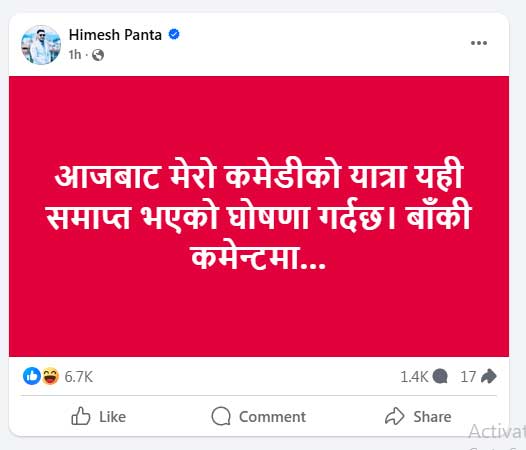
Task: Click the curved share arrow outline icon
Action: [394, 416]
